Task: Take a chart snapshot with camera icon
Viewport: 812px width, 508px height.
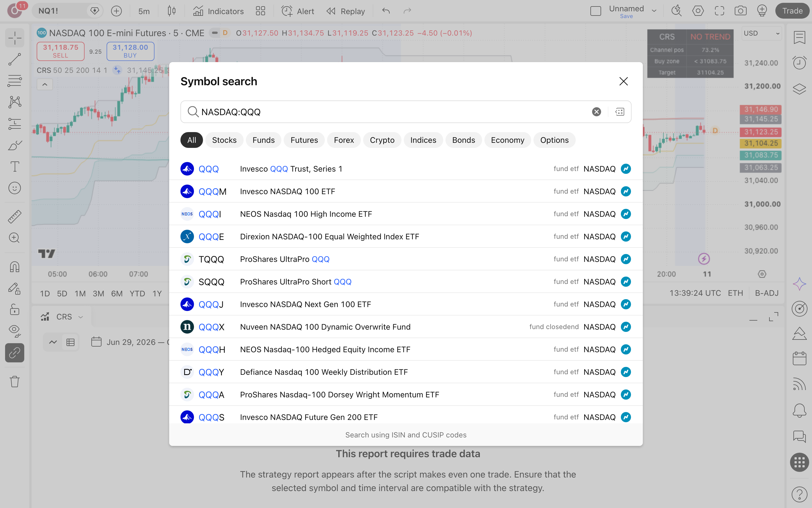Action: click(x=741, y=11)
